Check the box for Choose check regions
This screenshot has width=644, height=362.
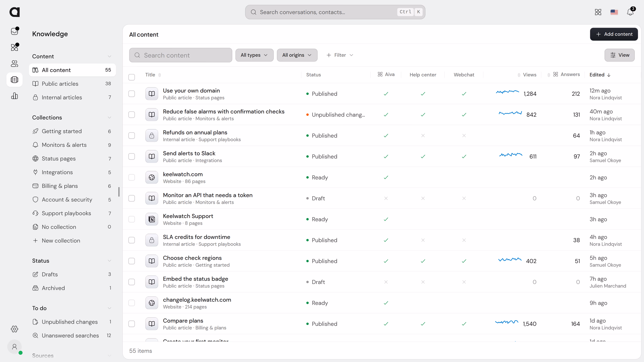pyautogui.click(x=131, y=261)
